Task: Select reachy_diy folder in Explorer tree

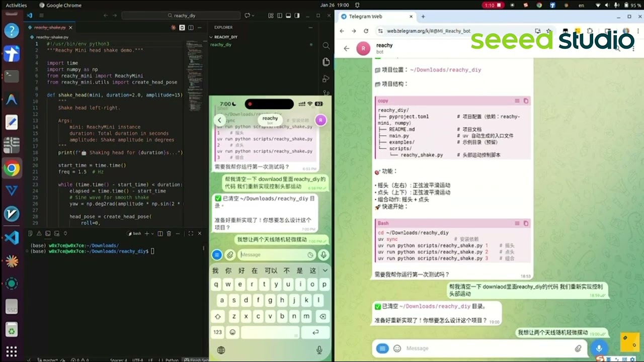Action: coord(221,45)
